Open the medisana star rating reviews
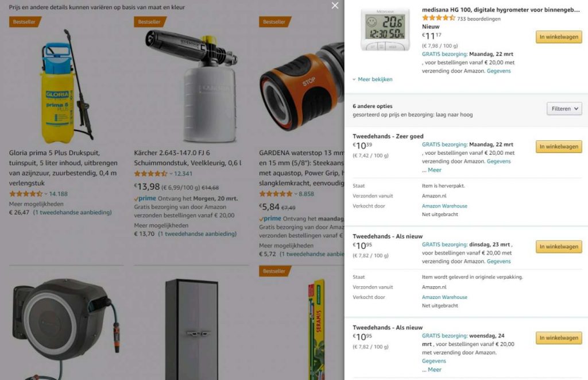 coord(438,18)
